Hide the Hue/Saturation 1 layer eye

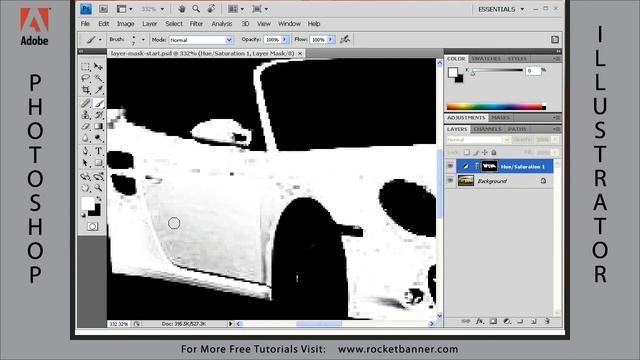click(x=450, y=167)
